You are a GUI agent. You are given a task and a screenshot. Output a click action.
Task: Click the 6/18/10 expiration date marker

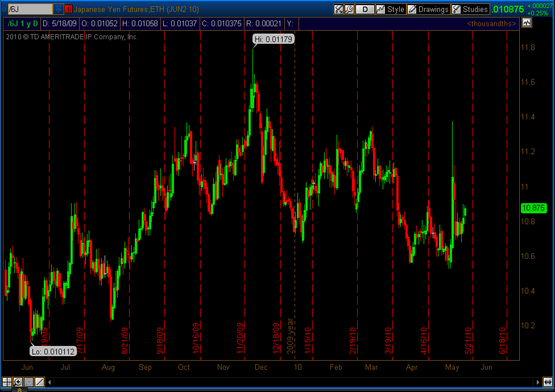pyautogui.click(x=503, y=340)
